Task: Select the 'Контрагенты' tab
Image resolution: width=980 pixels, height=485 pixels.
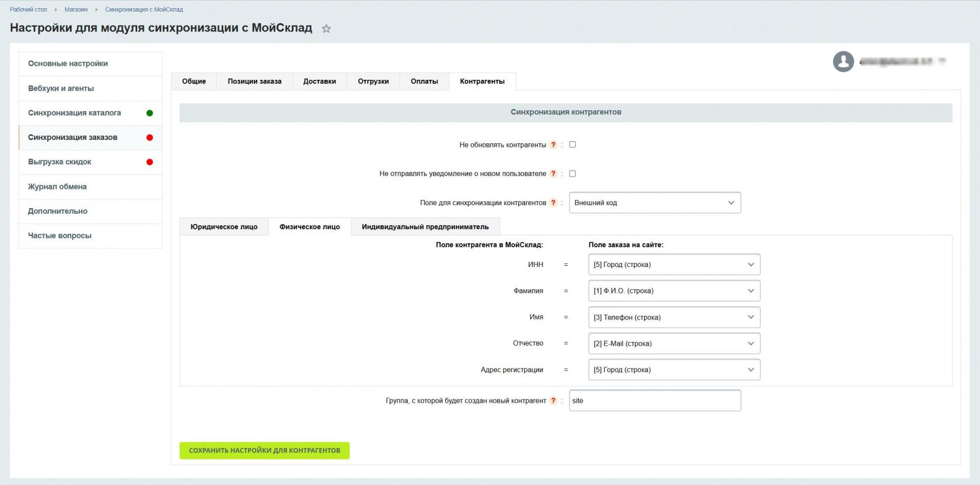Action: click(482, 82)
